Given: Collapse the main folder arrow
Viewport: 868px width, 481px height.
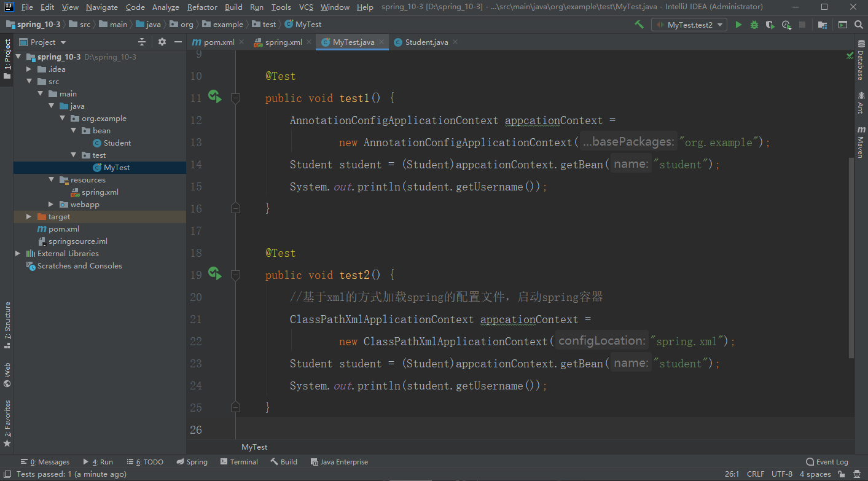Looking at the screenshot, I should tap(40, 94).
